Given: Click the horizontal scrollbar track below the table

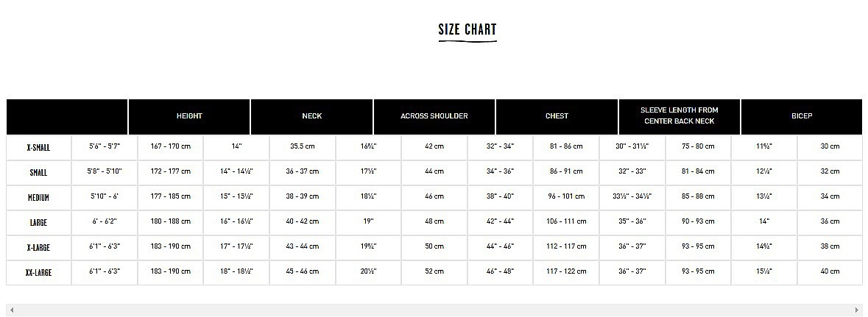Looking at the screenshot, I should coord(434,310).
